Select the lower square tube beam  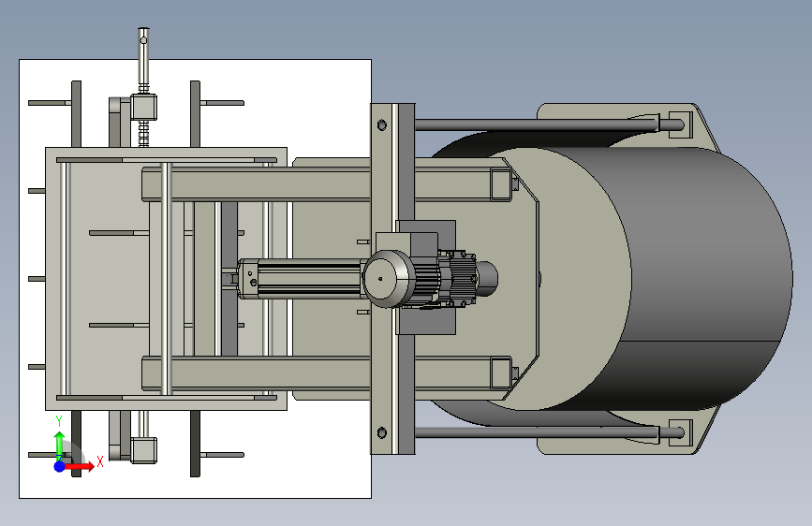click(x=326, y=373)
